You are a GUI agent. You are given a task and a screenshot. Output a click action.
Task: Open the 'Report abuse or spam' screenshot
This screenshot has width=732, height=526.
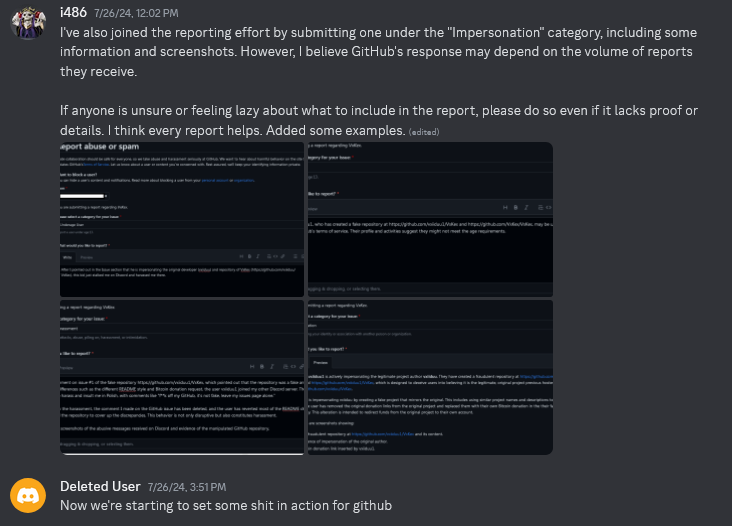(182, 219)
